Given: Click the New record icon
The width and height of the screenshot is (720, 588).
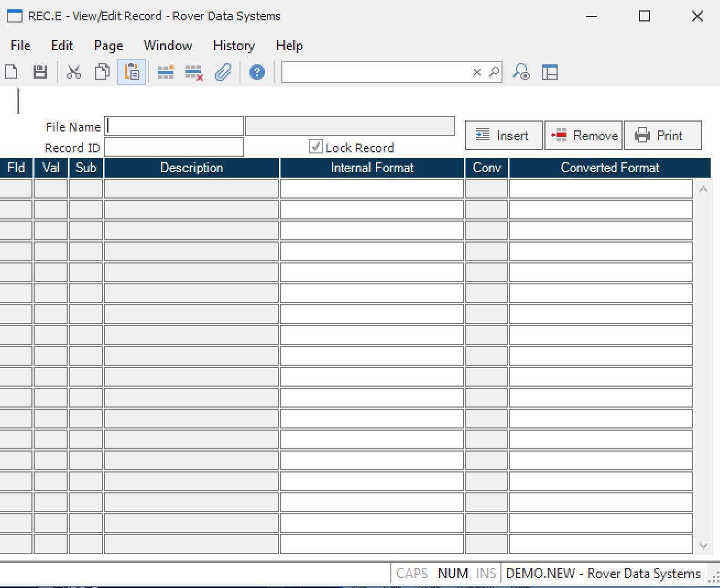Looking at the screenshot, I should tap(12, 72).
